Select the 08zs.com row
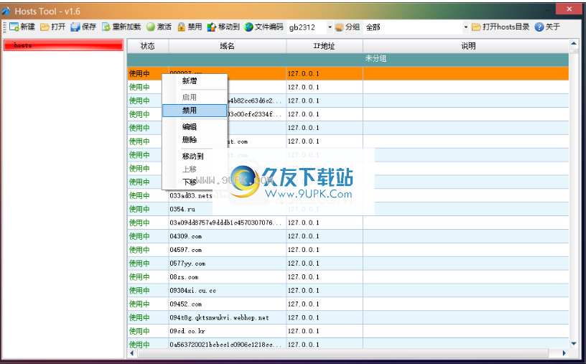The image size is (588, 364). click(348, 277)
